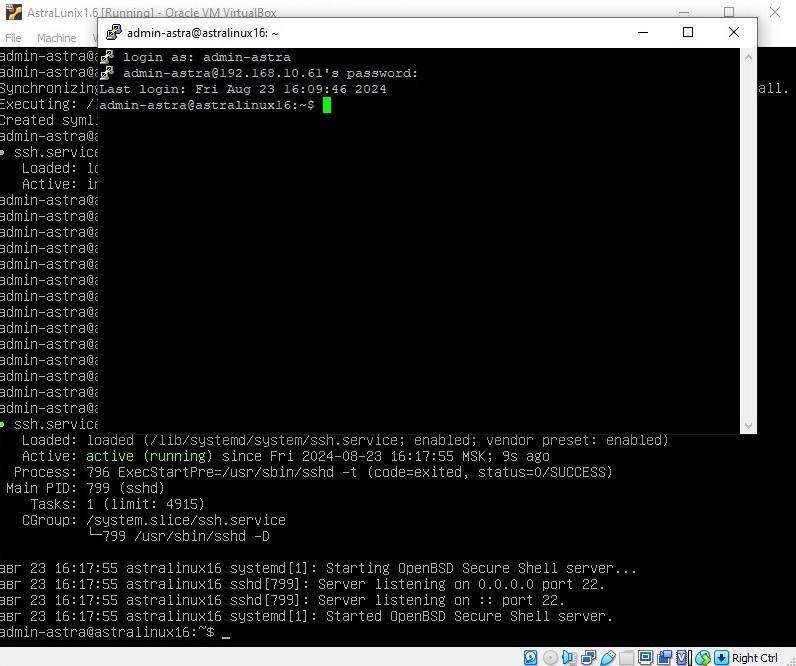Click the hard disk activity indicator in VirtualBox status bar
This screenshot has width=796, height=666.
click(530, 657)
